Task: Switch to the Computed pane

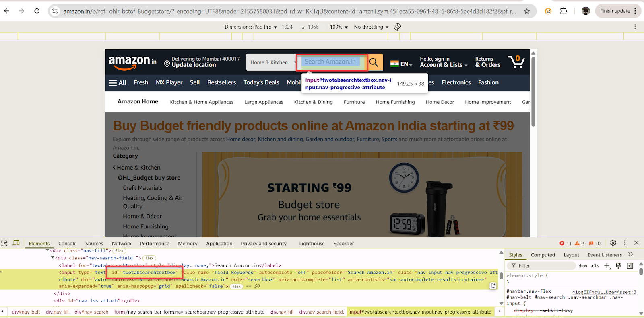Action: point(543,255)
